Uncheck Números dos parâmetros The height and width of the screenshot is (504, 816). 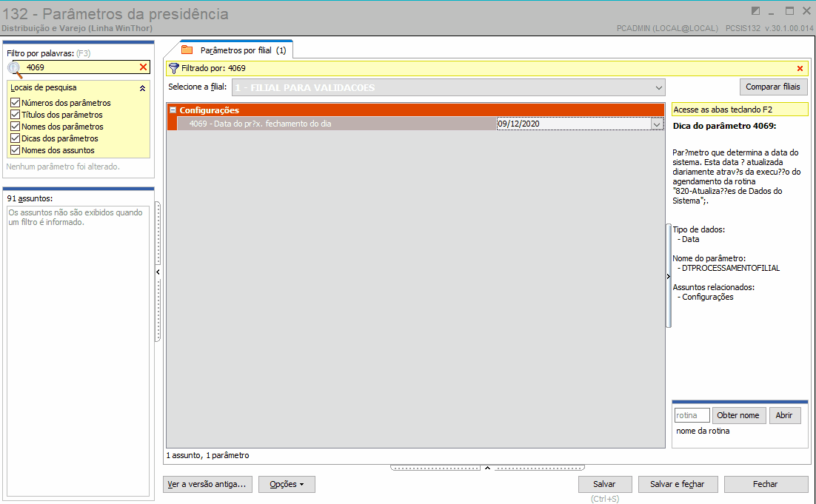pyautogui.click(x=15, y=102)
